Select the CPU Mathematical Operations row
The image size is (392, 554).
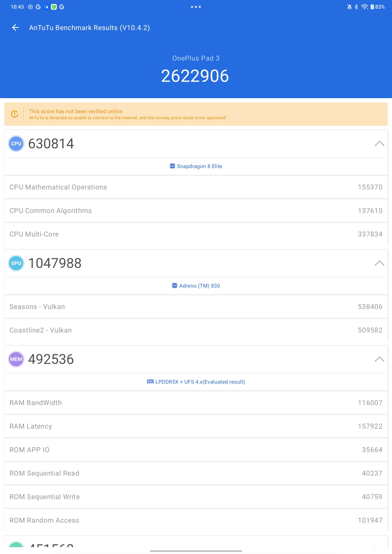pos(196,187)
